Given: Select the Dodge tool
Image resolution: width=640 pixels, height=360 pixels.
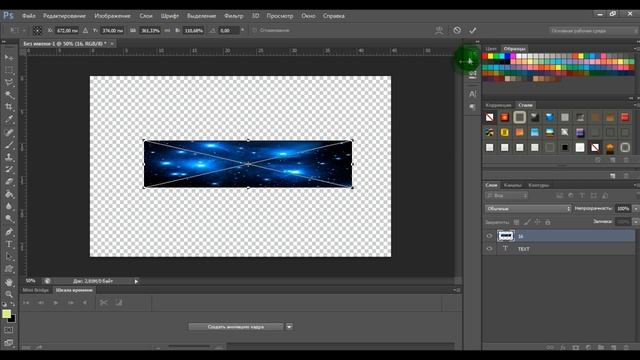Looking at the screenshot, I should click(x=9, y=219).
